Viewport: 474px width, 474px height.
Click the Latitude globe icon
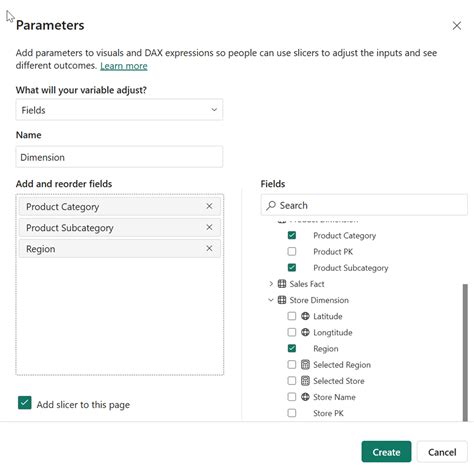pos(305,316)
